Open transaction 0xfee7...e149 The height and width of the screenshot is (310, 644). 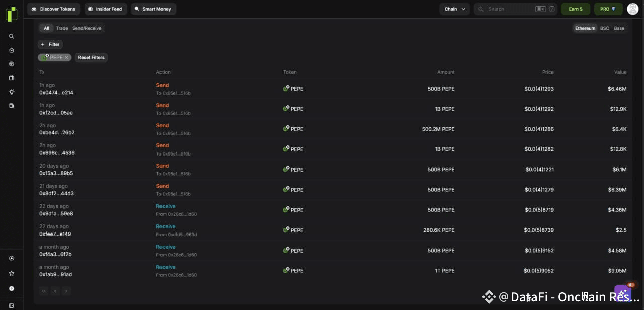point(55,234)
